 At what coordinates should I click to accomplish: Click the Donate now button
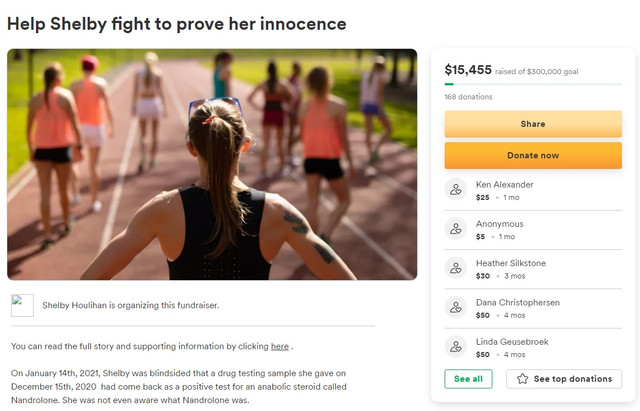(533, 156)
